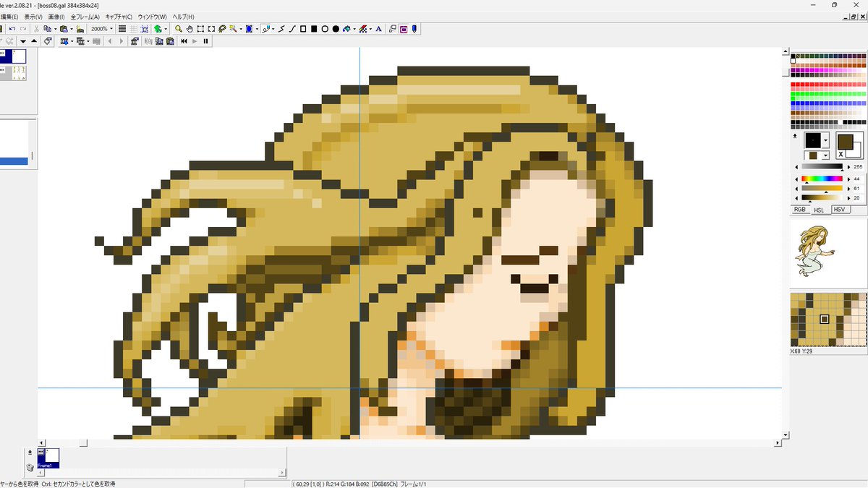868x488 pixels.
Task: Open the ウィンドウ(W) menu
Action: [152, 17]
